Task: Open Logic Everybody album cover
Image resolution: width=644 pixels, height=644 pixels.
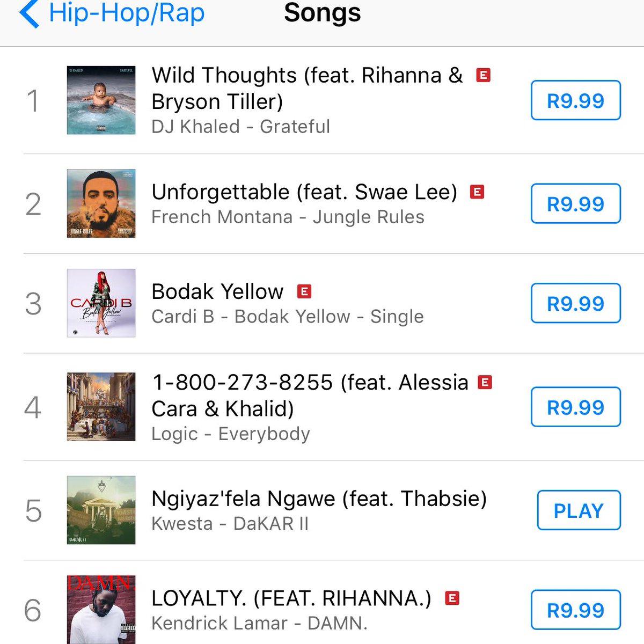Action: [x=101, y=407]
